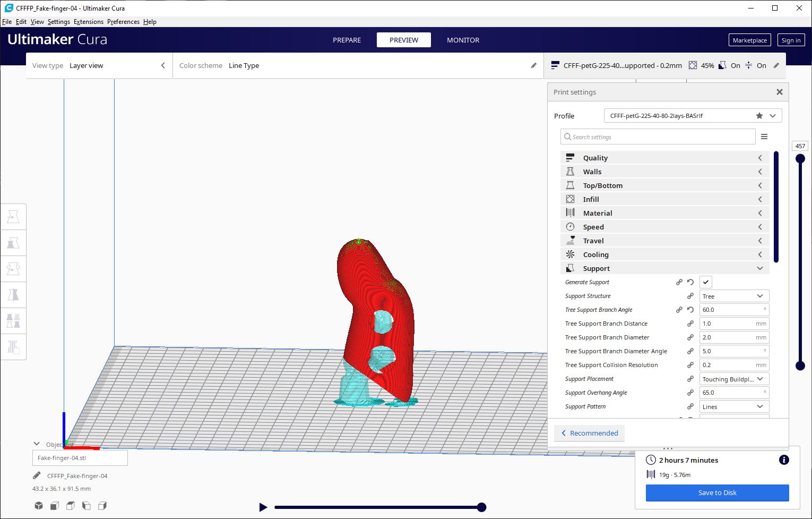The image size is (812, 519).
Task: Reset Tree Support Branch Angle value
Action: [x=690, y=310]
